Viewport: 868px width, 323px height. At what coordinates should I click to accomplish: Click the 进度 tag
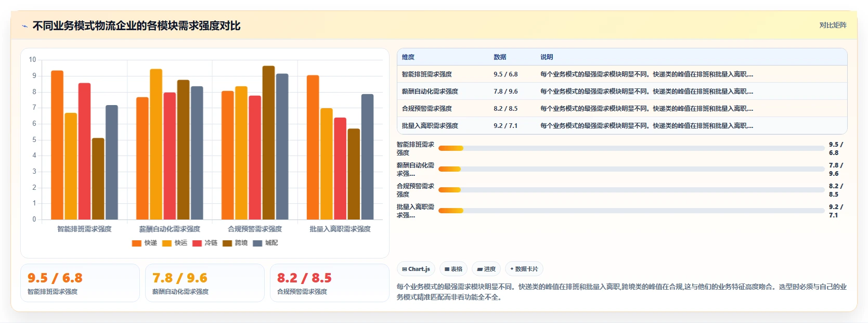click(486, 269)
